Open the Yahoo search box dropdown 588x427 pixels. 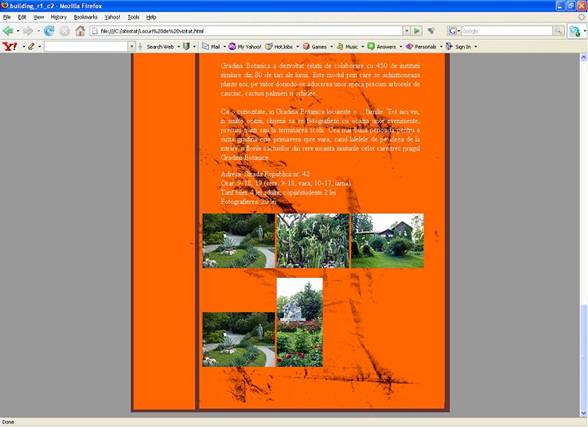click(132, 46)
